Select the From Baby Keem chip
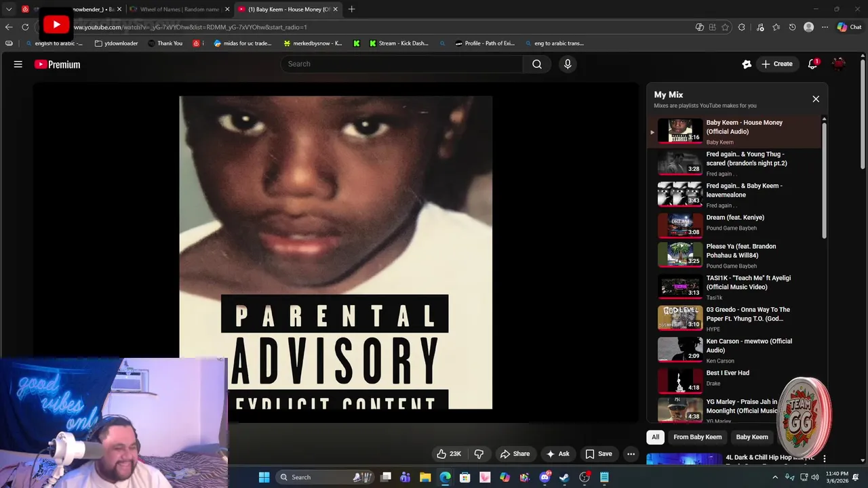 click(x=698, y=437)
